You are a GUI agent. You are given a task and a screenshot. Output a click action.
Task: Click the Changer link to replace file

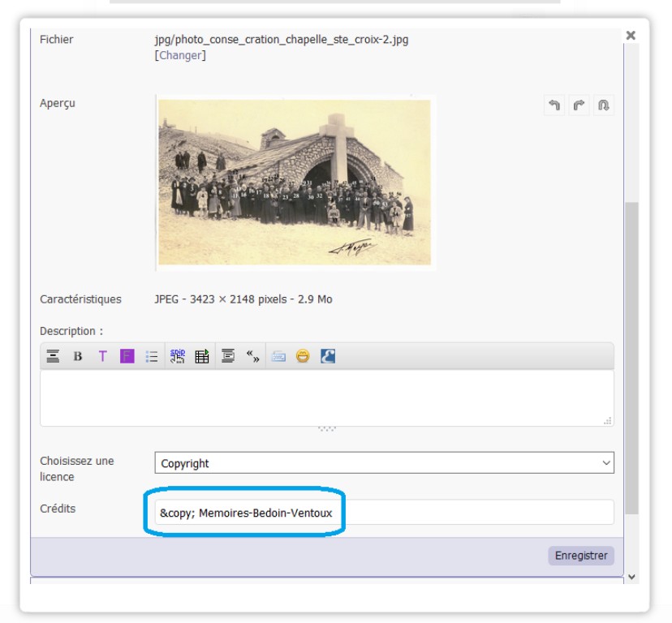(x=180, y=56)
